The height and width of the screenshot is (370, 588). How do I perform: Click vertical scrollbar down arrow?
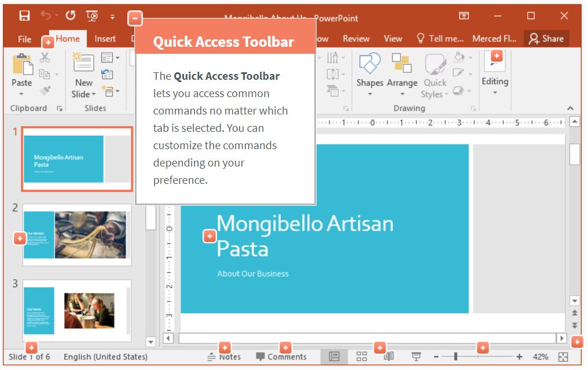pyautogui.click(x=574, y=301)
